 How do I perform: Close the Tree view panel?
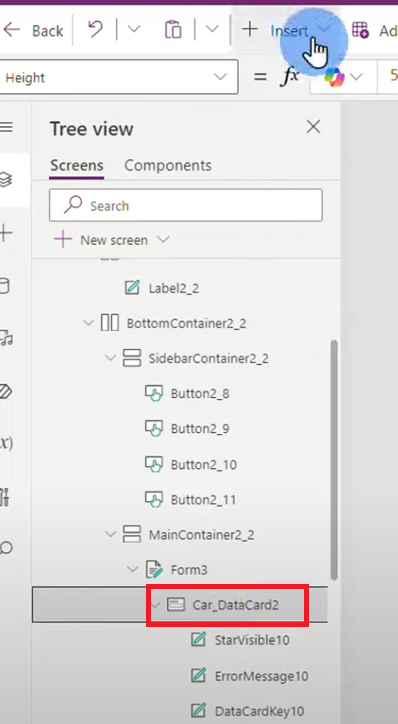coord(313,127)
